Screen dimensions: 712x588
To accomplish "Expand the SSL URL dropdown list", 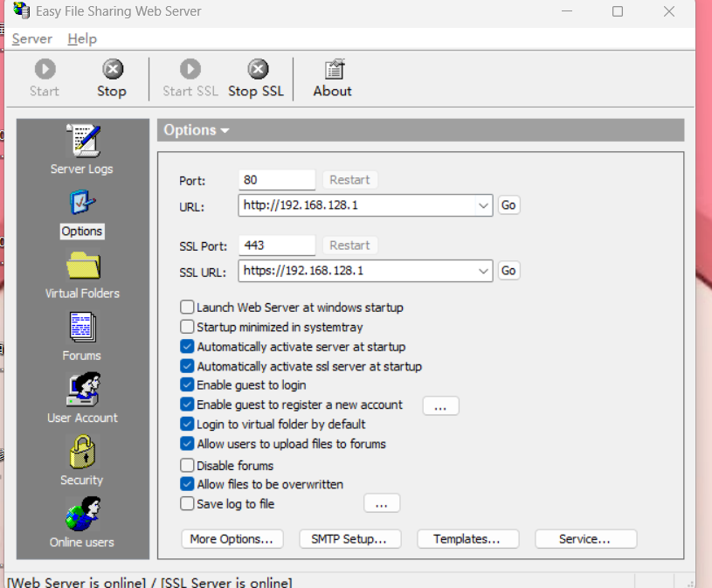I will pos(484,271).
